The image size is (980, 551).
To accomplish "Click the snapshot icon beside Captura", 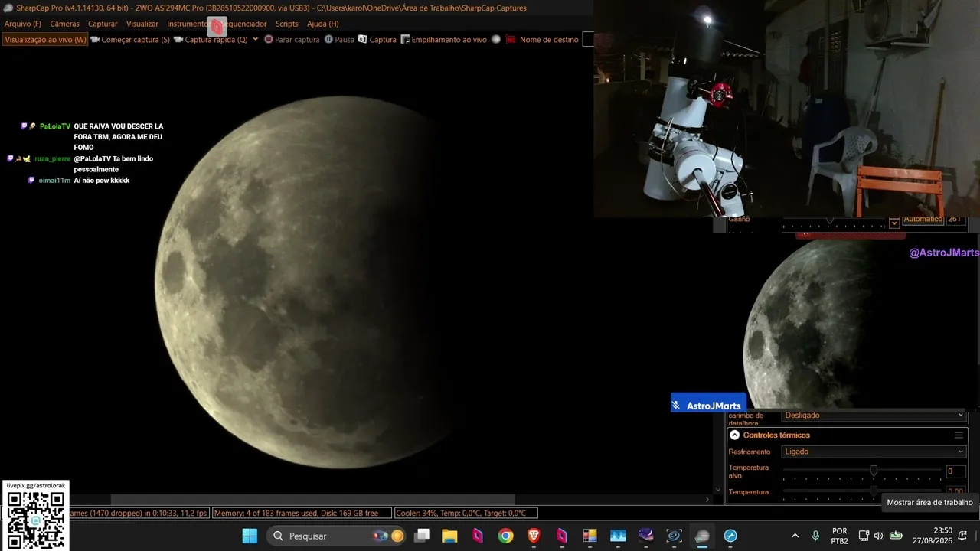I will point(363,40).
